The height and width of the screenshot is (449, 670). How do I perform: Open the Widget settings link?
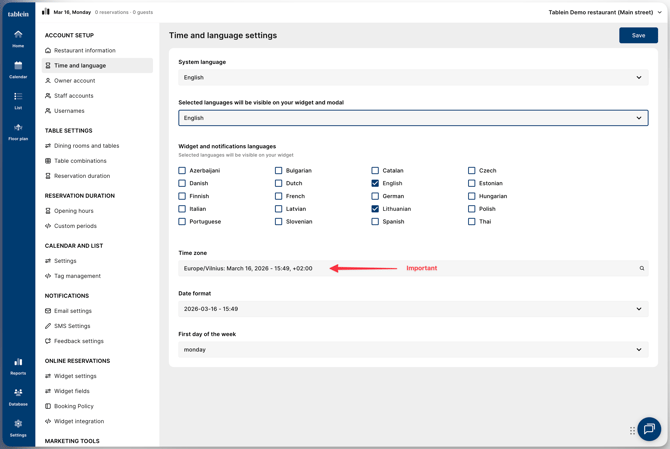click(x=75, y=376)
